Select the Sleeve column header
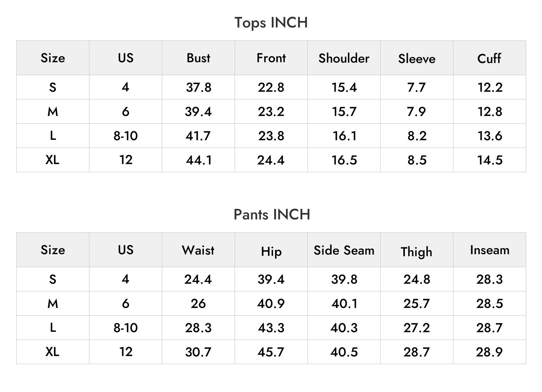Screen dimensions: 542x392 pos(417,59)
